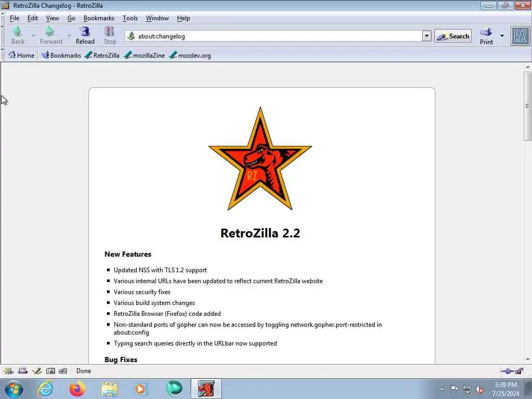Collapse the navigation toolbar using its grippy

click(3, 36)
